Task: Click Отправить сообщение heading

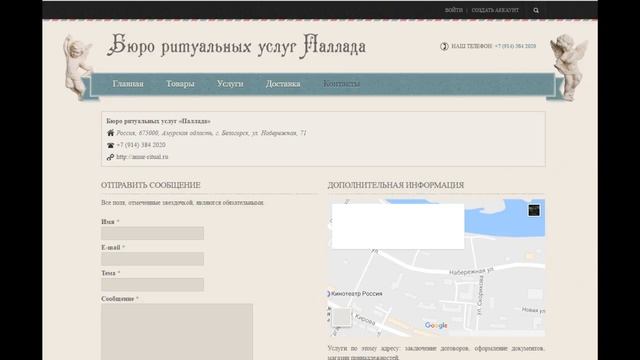Action: [x=151, y=185]
